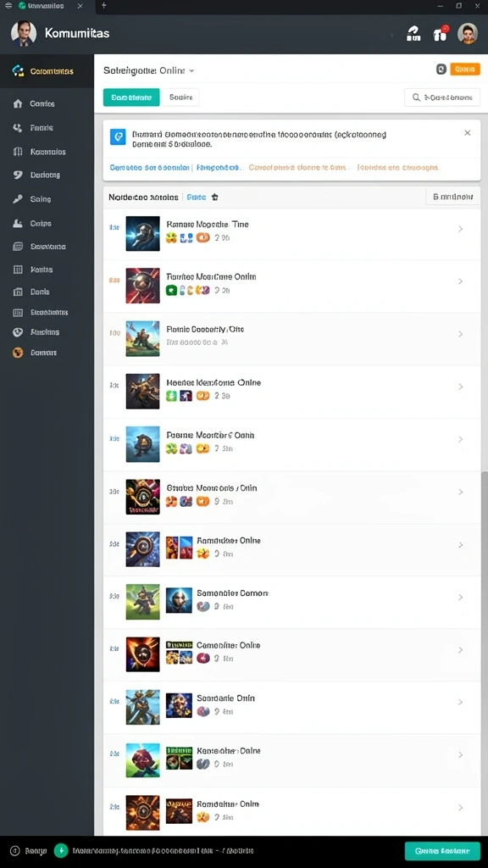Open notifications icon with the red badge
This screenshot has width=488, height=868.
(x=441, y=34)
